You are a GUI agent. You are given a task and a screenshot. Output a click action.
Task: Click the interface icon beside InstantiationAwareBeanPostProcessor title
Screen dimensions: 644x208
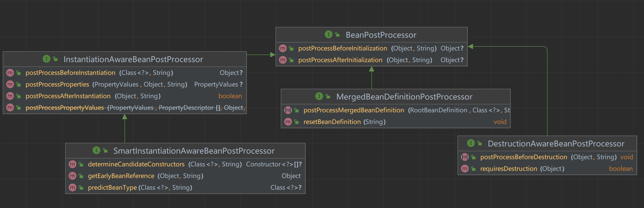(x=46, y=59)
